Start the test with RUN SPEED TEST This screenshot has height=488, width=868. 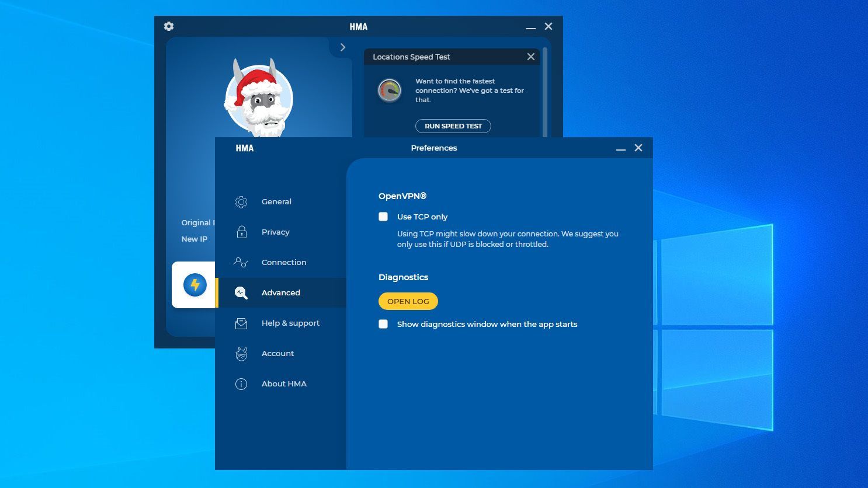coord(453,126)
